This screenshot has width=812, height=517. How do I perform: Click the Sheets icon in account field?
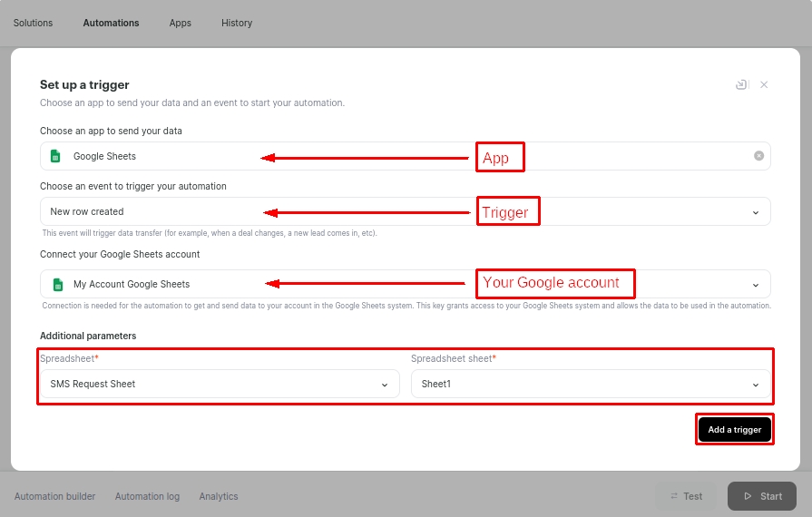pos(56,284)
